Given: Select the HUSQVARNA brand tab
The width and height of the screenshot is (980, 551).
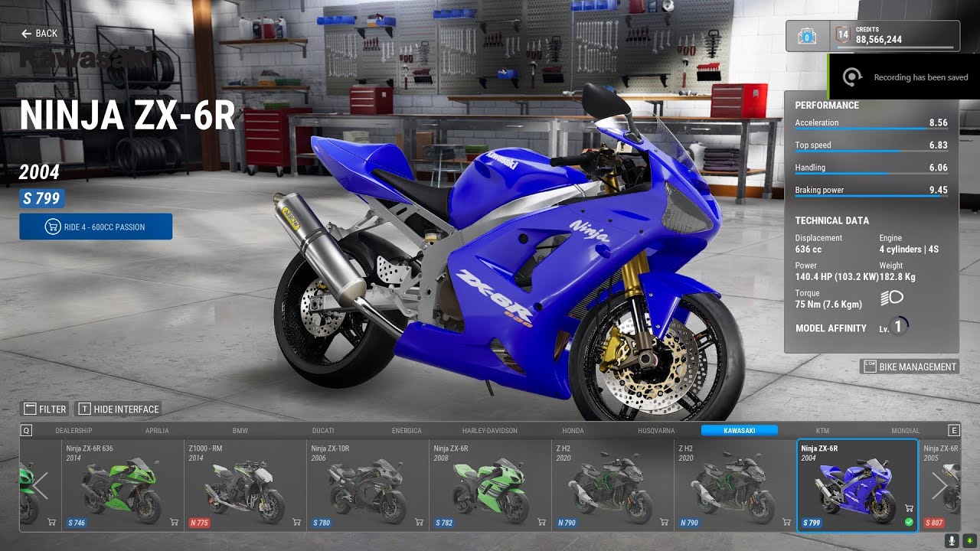Looking at the screenshot, I should pyautogui.click(x=656, y=431).
